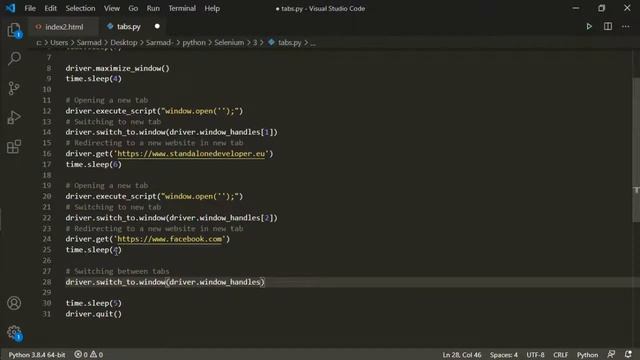Open the Explorer view in activity bar

(14, 30)
